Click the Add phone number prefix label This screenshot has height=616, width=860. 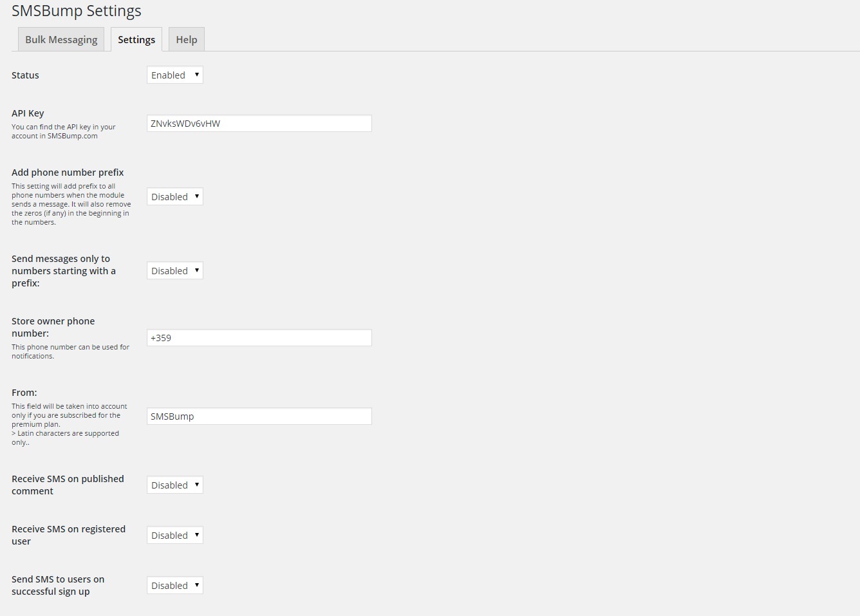click(68, 173)
